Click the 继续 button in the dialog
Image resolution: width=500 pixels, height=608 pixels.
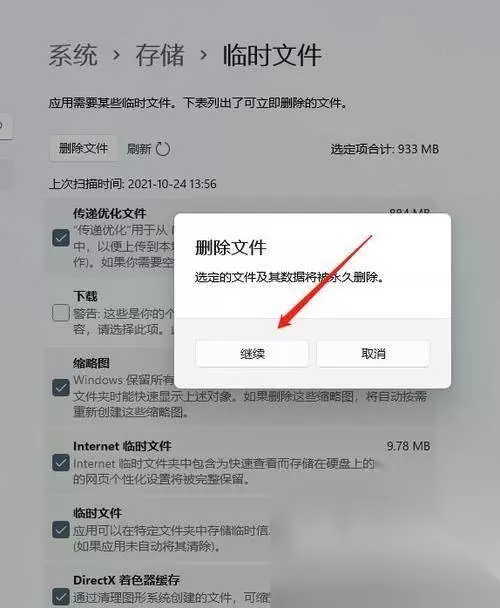point(252,353)
